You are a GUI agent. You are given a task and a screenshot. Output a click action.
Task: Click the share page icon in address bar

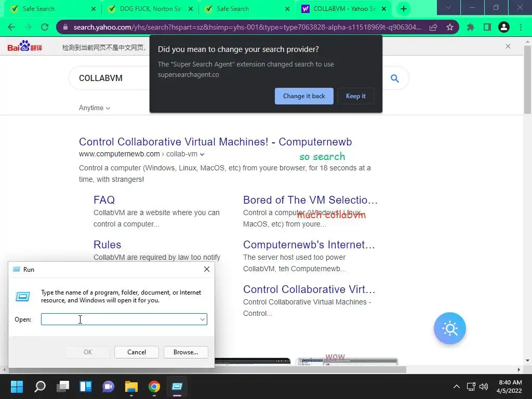(433, 27)
